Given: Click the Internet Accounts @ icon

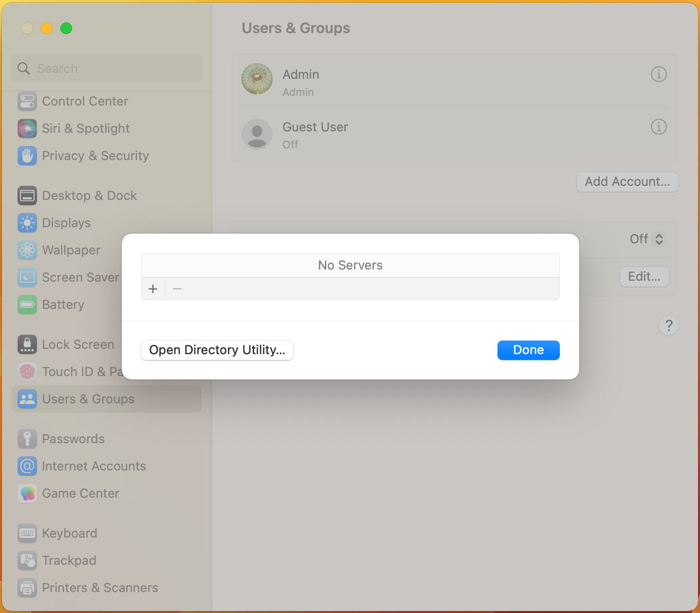Looking at the screenshot, I should (x=27, y=466).
